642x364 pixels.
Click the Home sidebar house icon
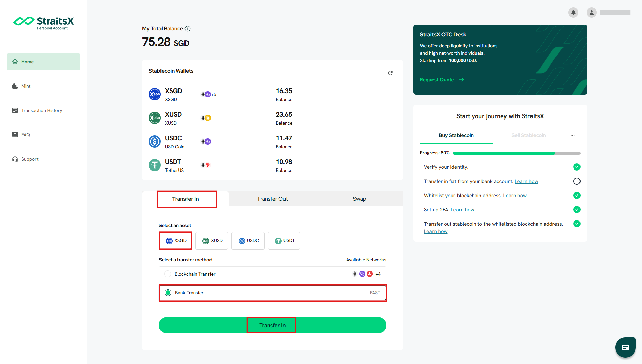[15, 62]
